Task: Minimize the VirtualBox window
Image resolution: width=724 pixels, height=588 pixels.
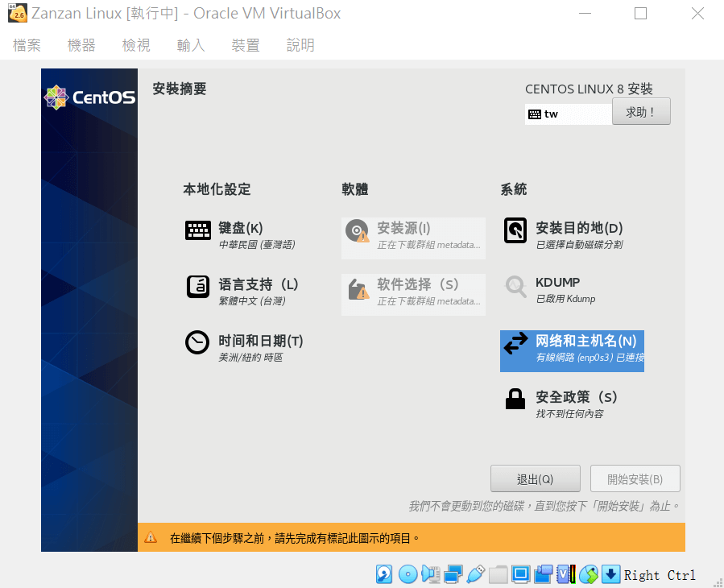Action: [585, 14]
